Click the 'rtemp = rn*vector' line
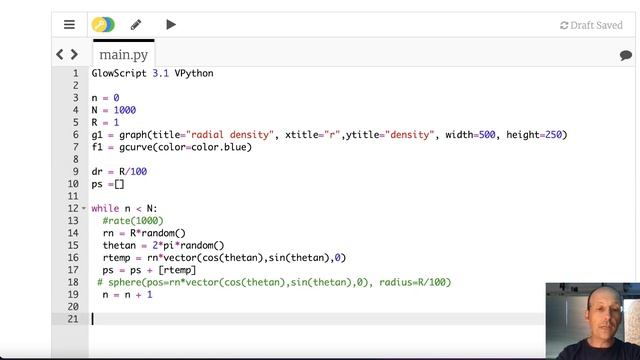Image resolution: width=640 pixels, height=360 pixels. click(x=224, y=258)
